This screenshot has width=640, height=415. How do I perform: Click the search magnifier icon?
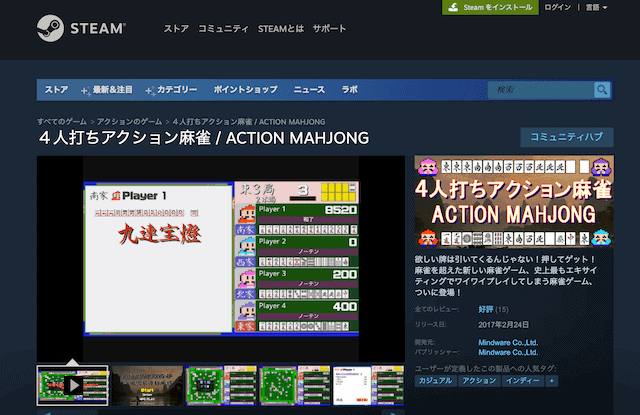tap(602, 89)
